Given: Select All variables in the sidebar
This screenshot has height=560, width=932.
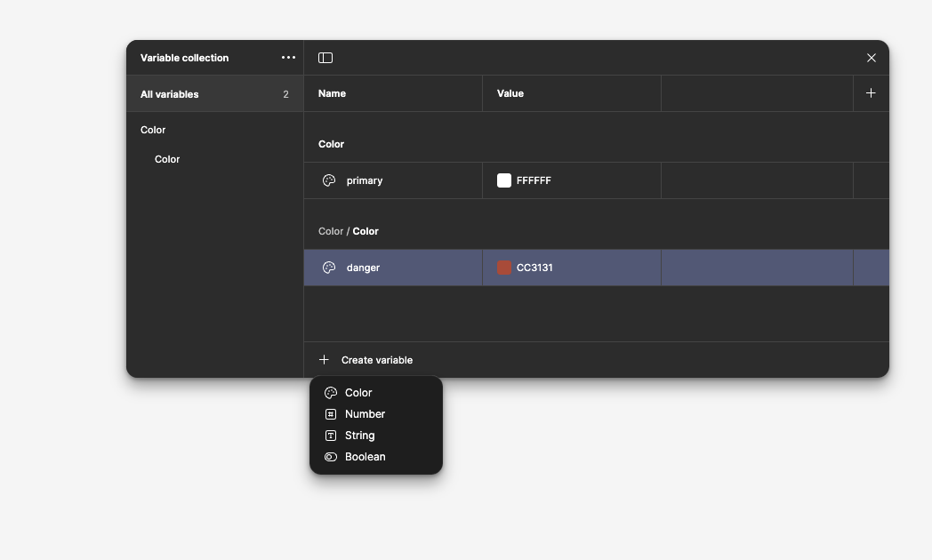Looking at the screenshot, I should pyautogui.click(x=214, y=94).
